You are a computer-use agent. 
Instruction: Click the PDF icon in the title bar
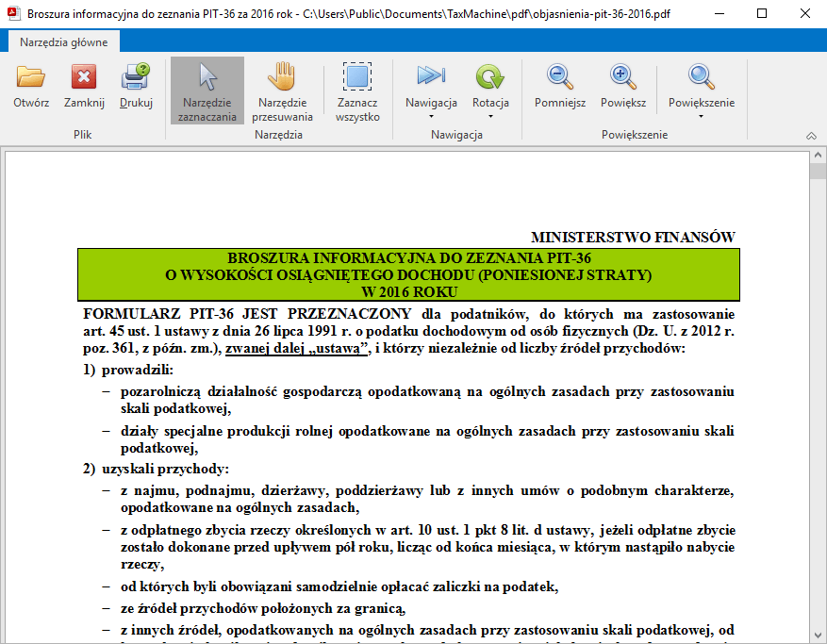12,13
